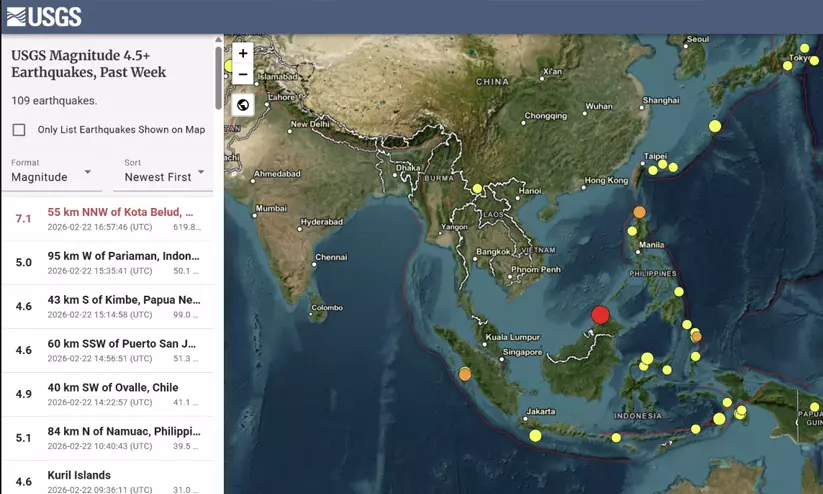Open the Format dropdown showing Magnitude
Screen dimensions: 823x494
(x=56, y=177)
